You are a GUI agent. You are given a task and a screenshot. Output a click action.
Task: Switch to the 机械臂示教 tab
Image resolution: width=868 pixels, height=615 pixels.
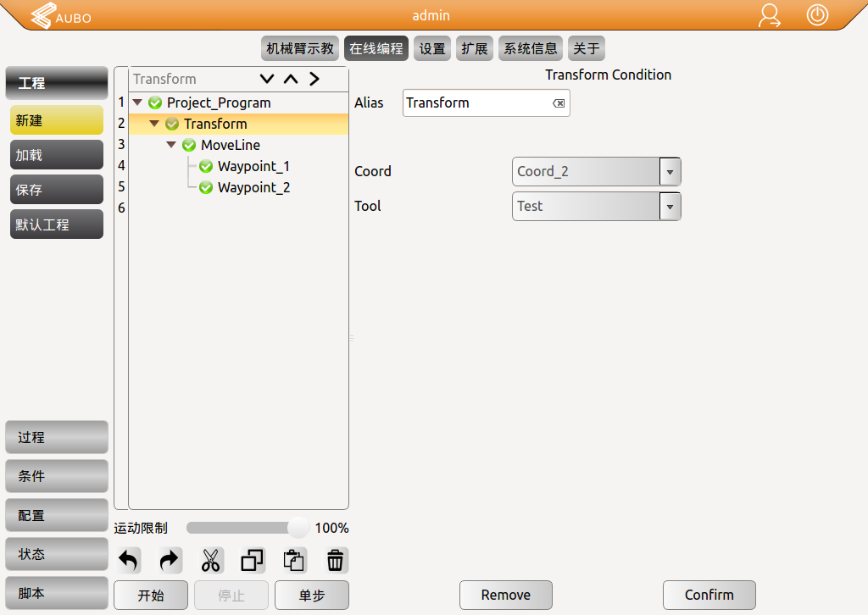point(300,48)
